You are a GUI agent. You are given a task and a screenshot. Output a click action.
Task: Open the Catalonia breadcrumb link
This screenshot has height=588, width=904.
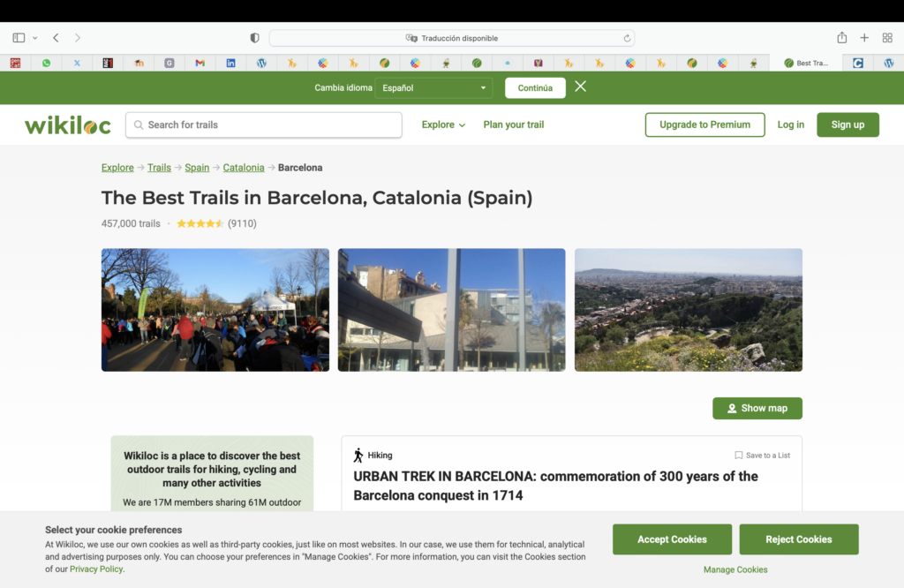(244, 168)
